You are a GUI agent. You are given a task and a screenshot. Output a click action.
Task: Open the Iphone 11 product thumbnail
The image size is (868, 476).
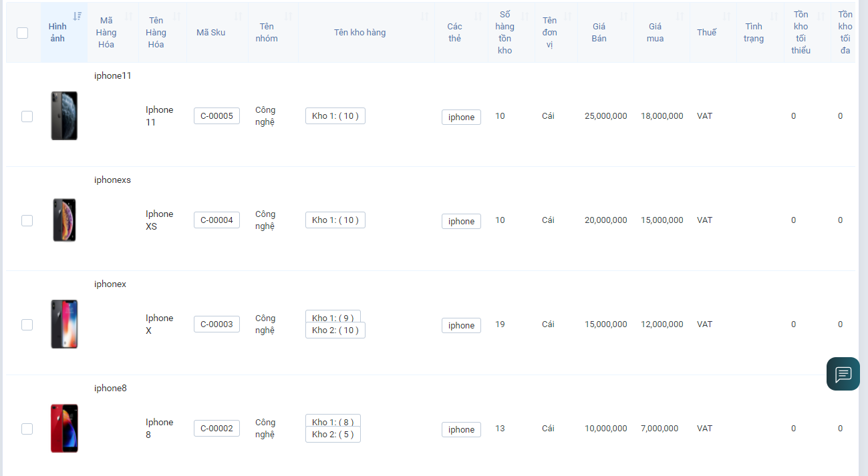(x=64, y=115)
